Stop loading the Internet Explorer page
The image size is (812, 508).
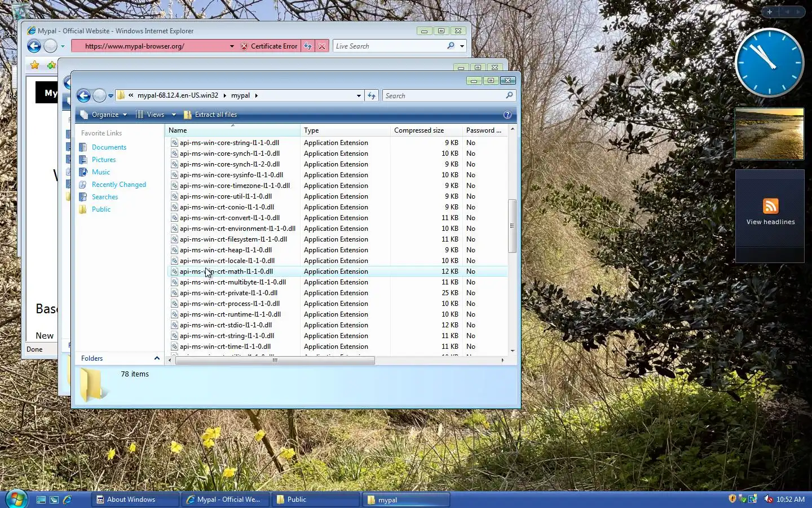[322, 46]
